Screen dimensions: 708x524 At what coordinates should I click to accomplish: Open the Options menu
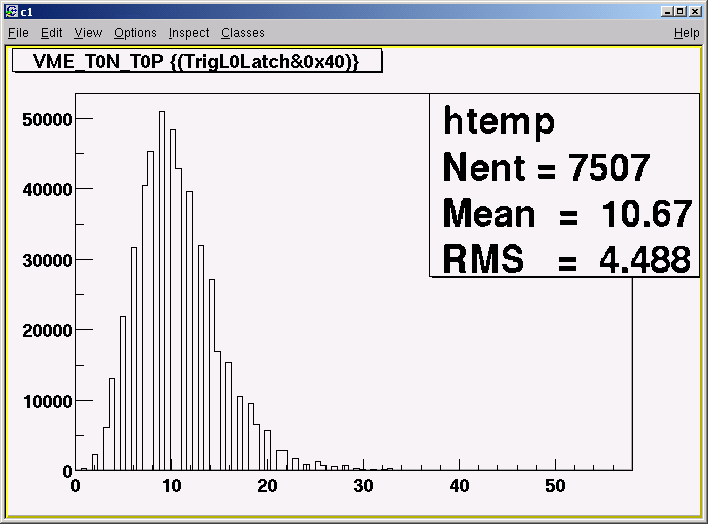pos(135,33)
